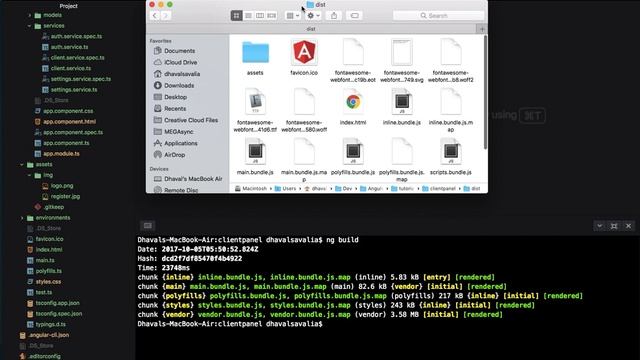Go forward in Finder
The width and height of the screenshot is (640, 360).
pyautogui.click(x=166, y=16)
